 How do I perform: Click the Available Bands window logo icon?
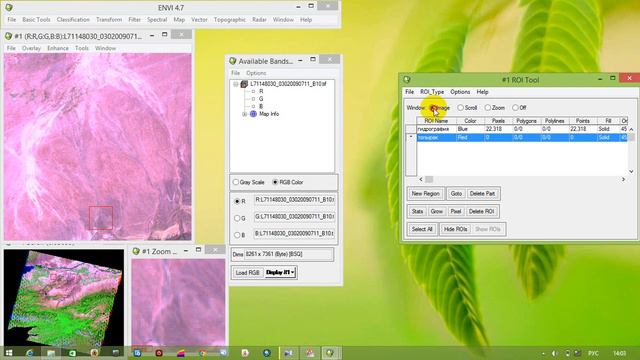pyautogui.click(x=233, y=61)
